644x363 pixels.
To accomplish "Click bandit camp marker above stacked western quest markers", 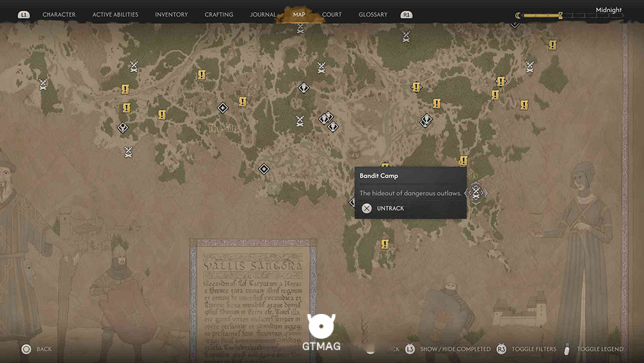I will pyautogui.click(x=133, y=66).
